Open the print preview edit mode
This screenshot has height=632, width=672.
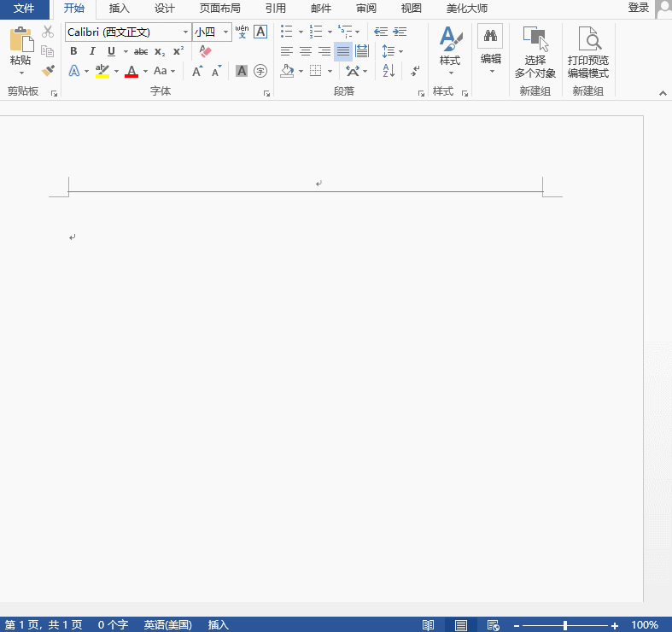(x=588, y=53)
